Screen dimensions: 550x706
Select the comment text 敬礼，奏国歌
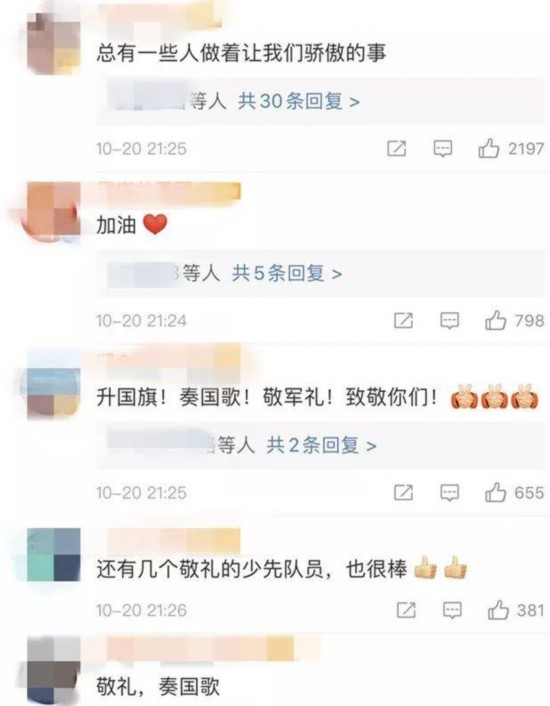click(158, 687)
